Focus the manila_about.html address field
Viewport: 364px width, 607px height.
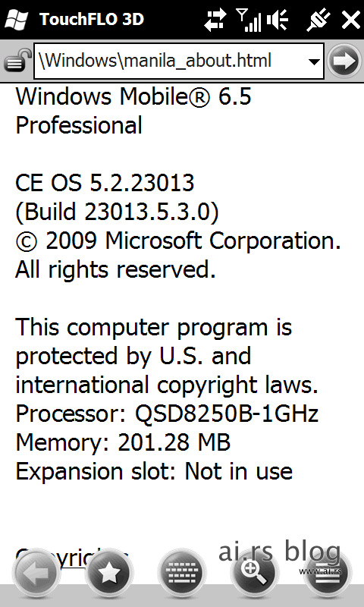click(179, 61)
